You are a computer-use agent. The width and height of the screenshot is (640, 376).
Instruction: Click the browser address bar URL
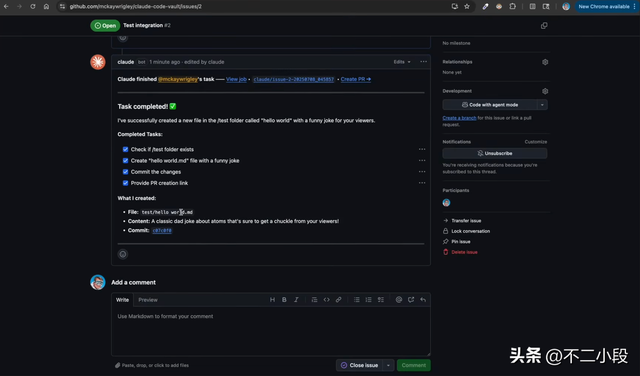136,7
